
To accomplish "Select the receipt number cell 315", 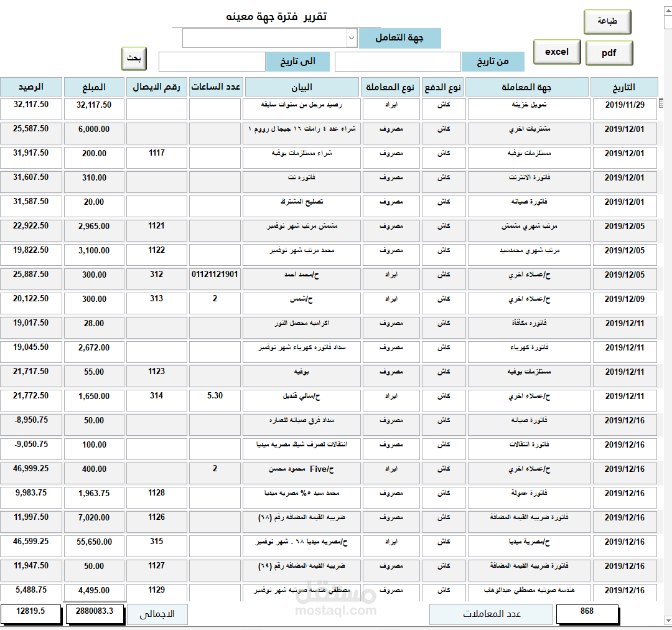I will coord(156,547).
